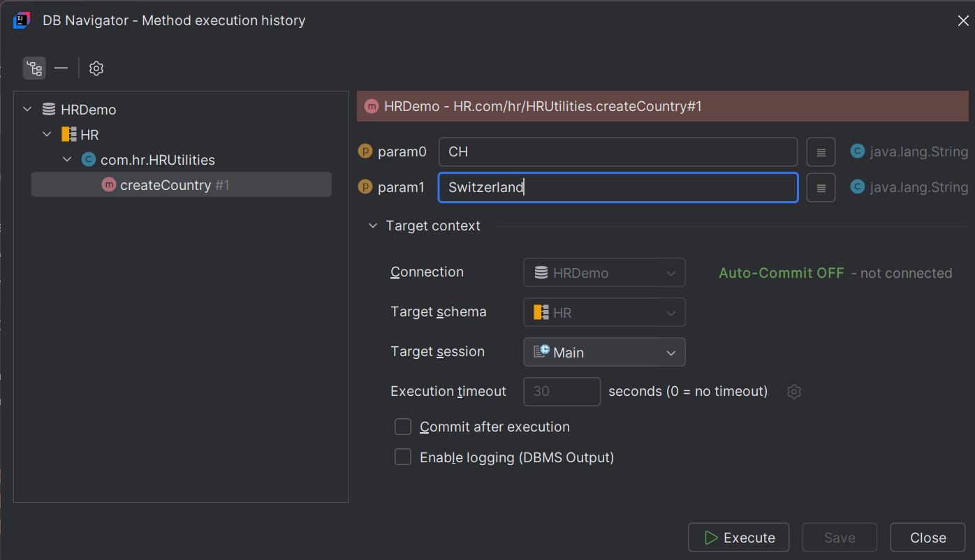The height and width of the screenshot is (560, 975).
Task: Open the execution timeout settings gear
Action: pos(793,392)
